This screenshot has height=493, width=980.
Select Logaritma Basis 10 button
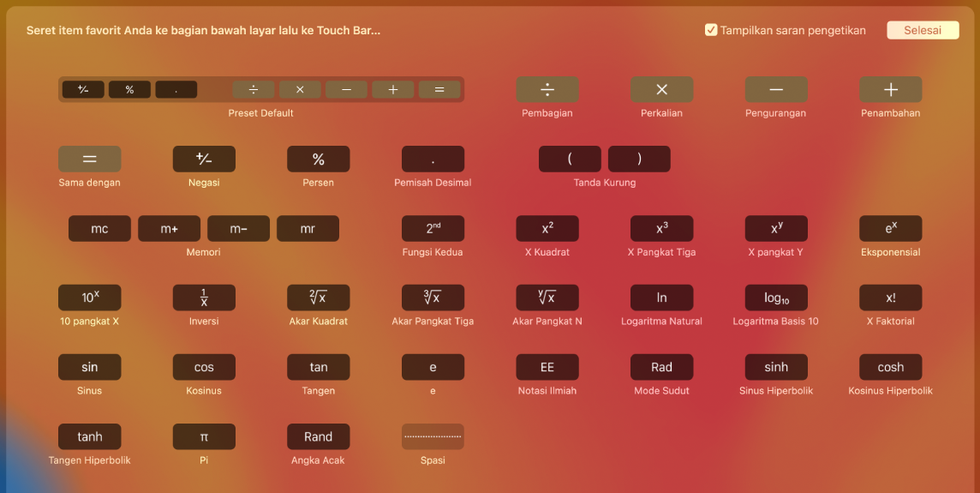click(775, 298)
